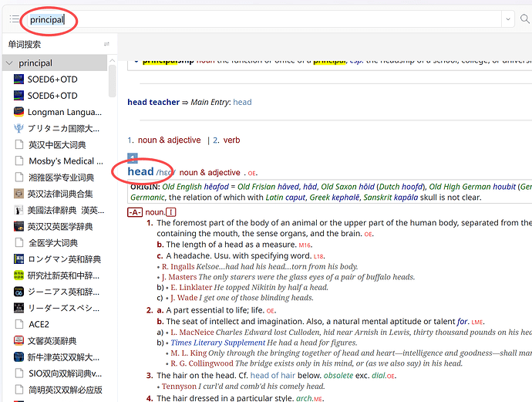Open the ロングマン英和辞典 entry

click(64, 259)
